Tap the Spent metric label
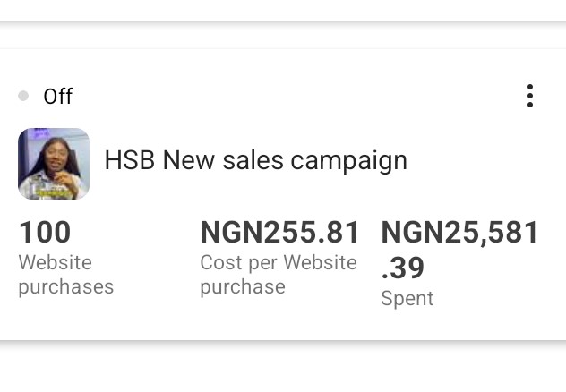The image size is (566, 392). (x=407, y=299)
